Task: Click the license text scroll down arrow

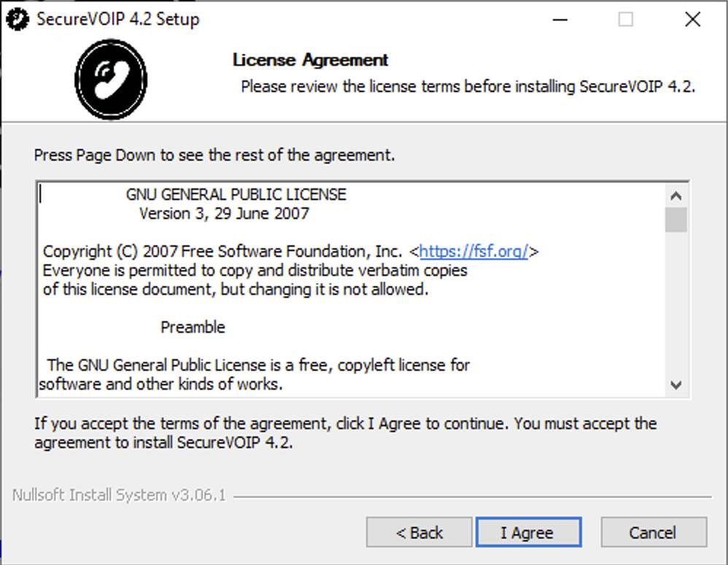Action: point(676,385)
